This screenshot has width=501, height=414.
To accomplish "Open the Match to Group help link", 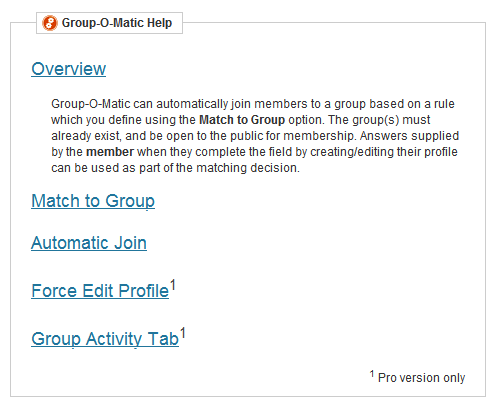I will tap(93, 201).
